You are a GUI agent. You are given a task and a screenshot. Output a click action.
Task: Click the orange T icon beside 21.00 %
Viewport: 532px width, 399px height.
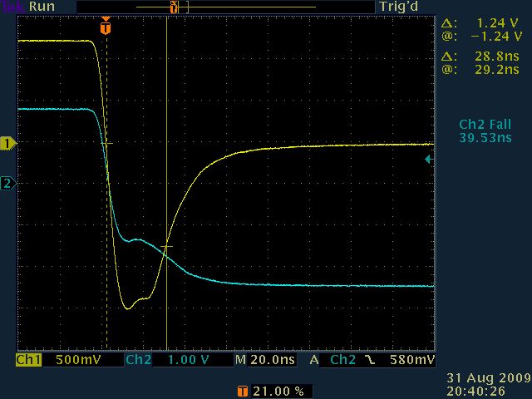(242, 390)
